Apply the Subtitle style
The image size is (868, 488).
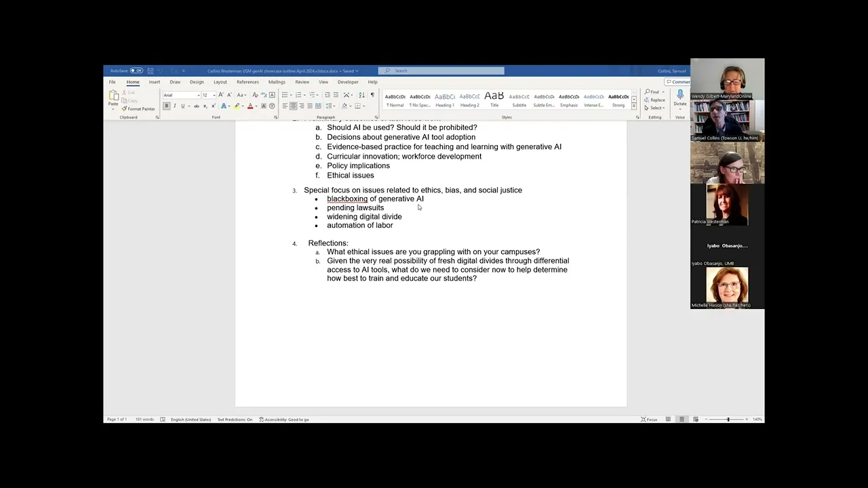pyautogui.click(x=519, y=100)
